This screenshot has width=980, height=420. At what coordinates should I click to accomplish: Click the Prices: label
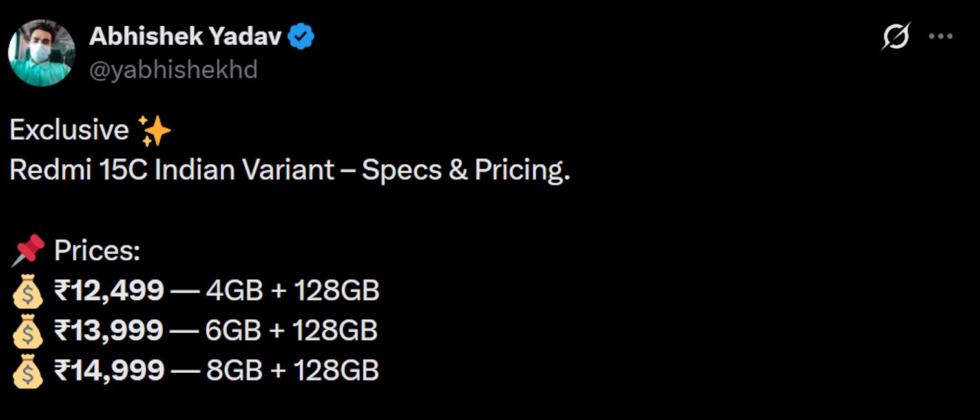click(x=97, y=251)
